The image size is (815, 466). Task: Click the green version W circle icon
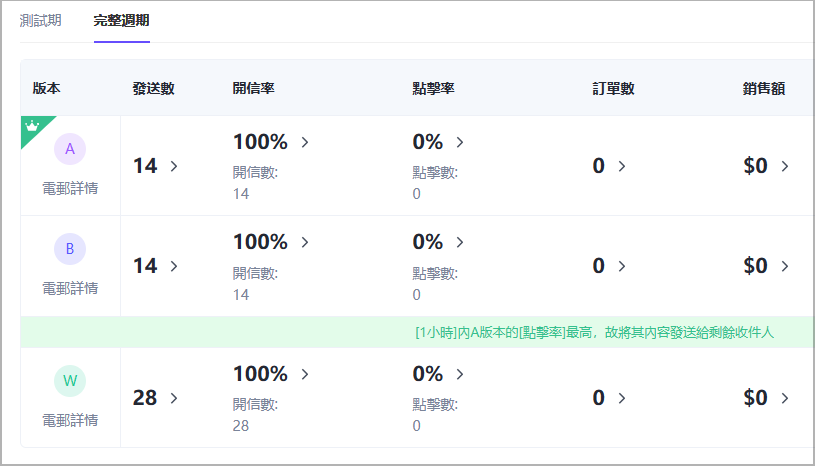tap(70, 381)
